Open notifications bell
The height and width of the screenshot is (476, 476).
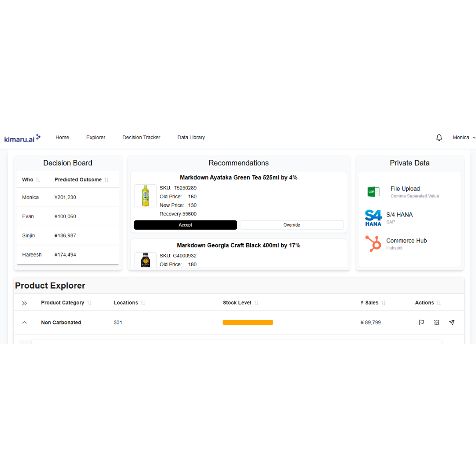439,138
